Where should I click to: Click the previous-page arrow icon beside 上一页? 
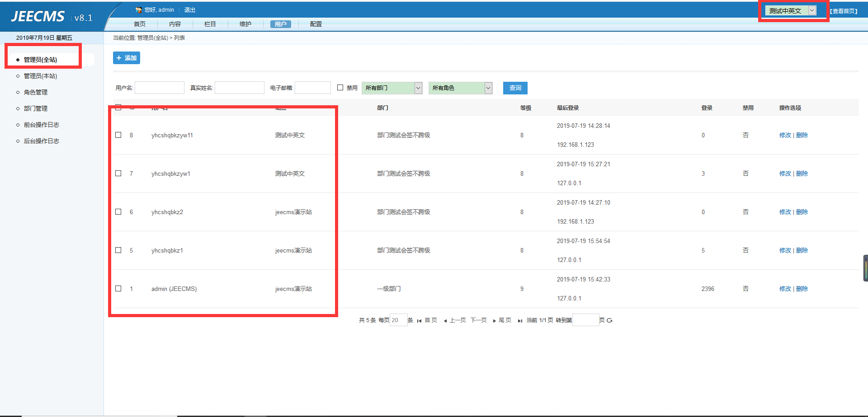(x=445, y=321)
